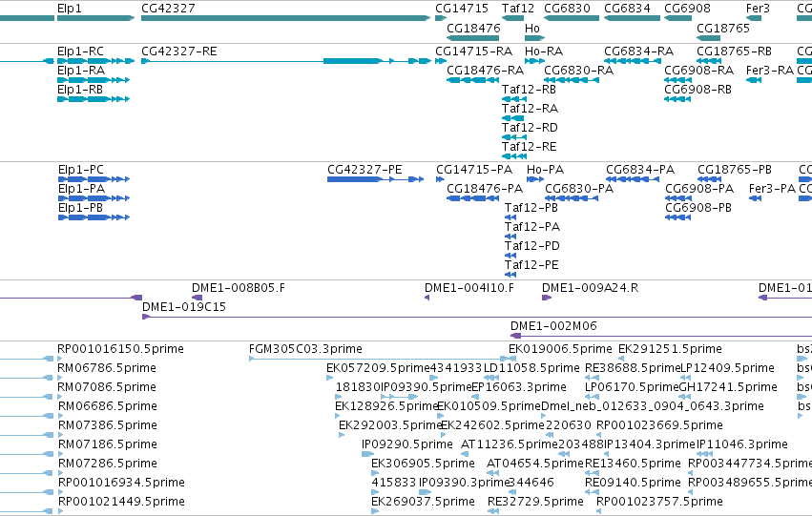Select the Elp1 gene arrow
This screenshot has width=812, height=516.
95,18
